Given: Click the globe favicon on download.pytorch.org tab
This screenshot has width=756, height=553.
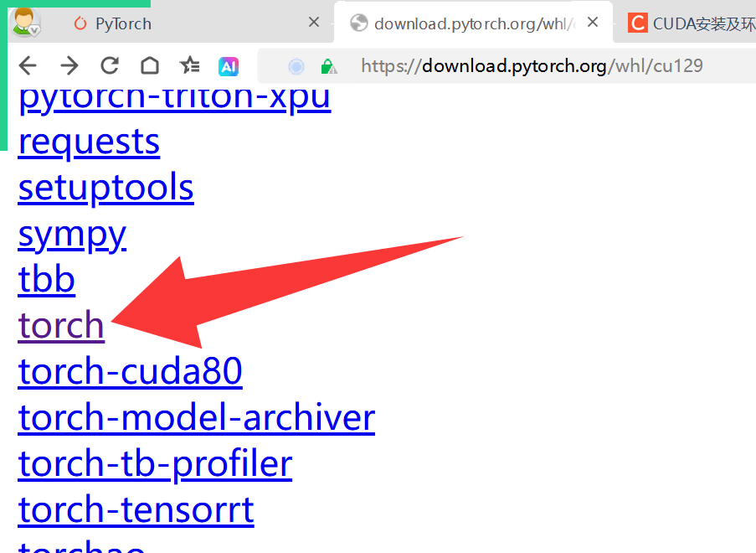Looking at the screenshot, I should (358, 23).
